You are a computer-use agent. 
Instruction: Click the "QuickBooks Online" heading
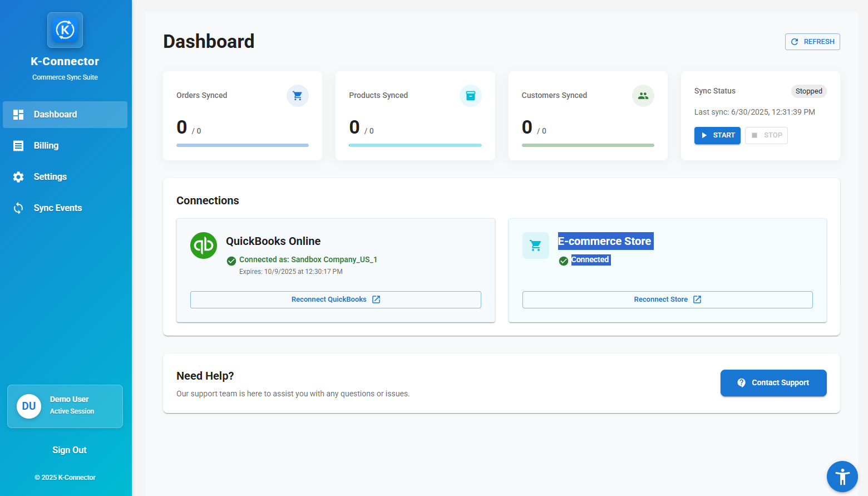click(273, 241)
